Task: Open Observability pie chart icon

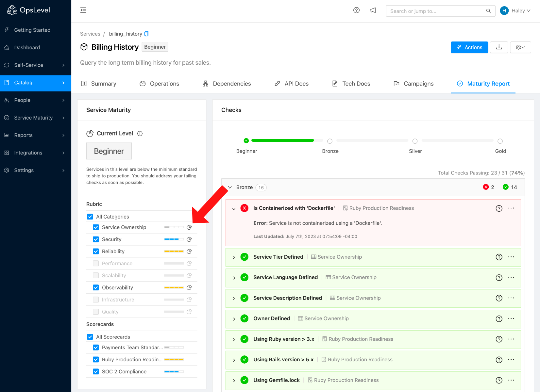Action: 189,287
